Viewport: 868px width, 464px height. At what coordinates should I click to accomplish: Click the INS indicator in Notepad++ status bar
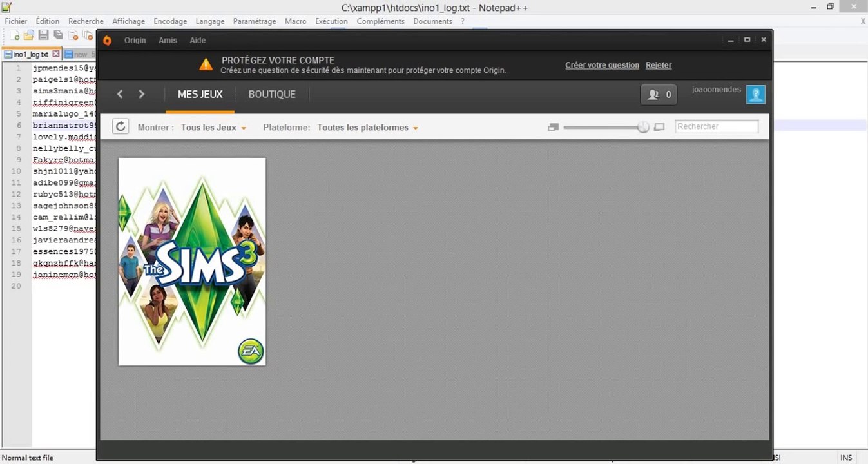point(846,458)
